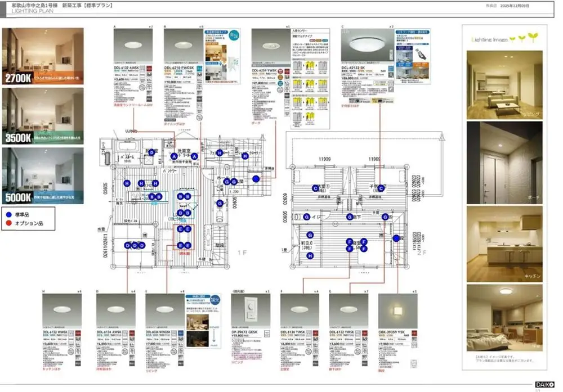
Task: Click the LIGHTING PLAN header title
Action: 28,11
